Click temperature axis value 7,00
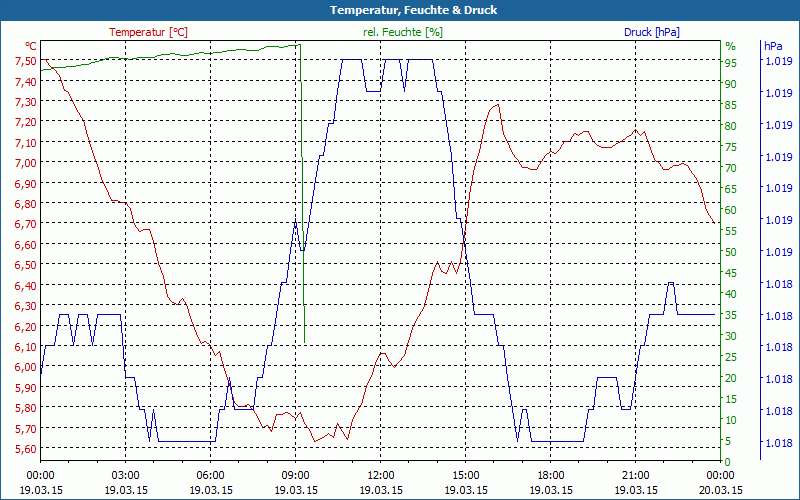 26,163
